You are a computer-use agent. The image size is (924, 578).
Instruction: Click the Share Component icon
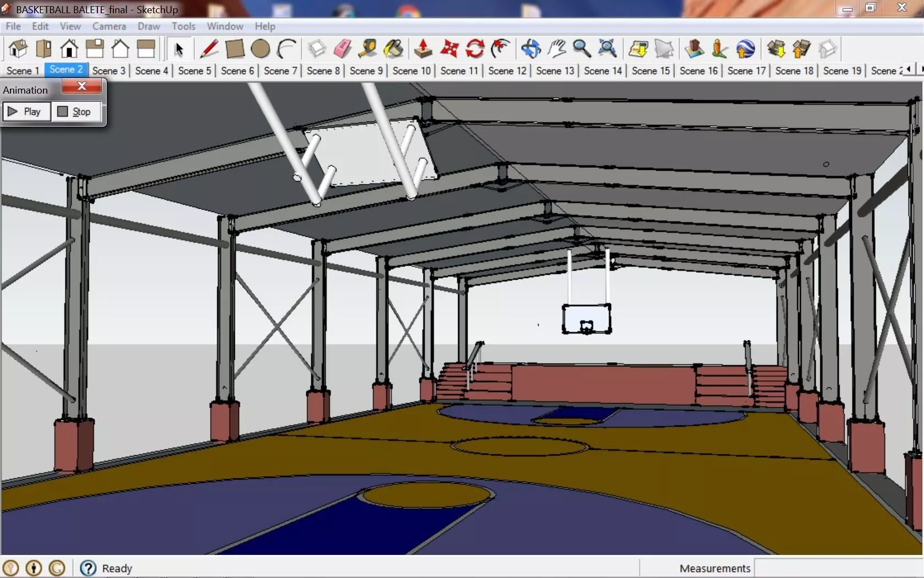pyautogui.click(x=827, y=49)
